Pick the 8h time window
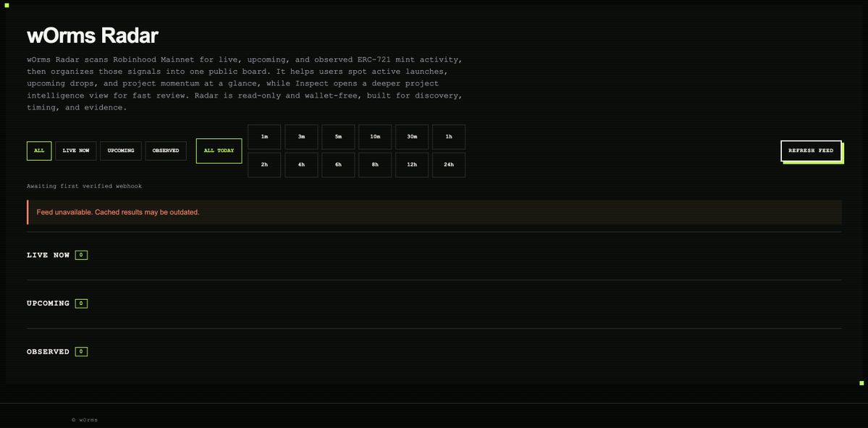The width and height of the screenshot is (868, 428). [x=375, y=165]
